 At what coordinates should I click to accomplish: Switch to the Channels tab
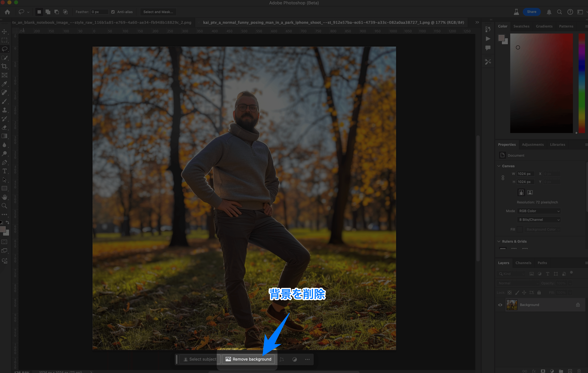(523, 263)
